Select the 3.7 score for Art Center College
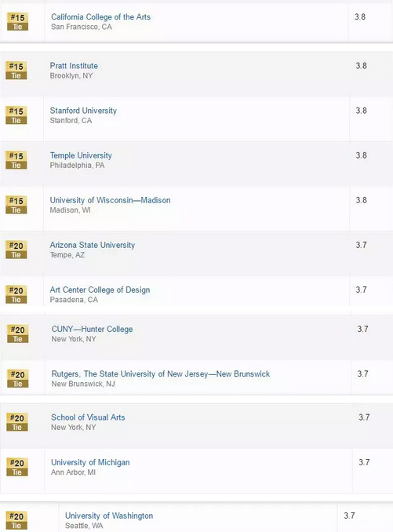Viewport: 393px width, 532px height. tap(361, 290)
